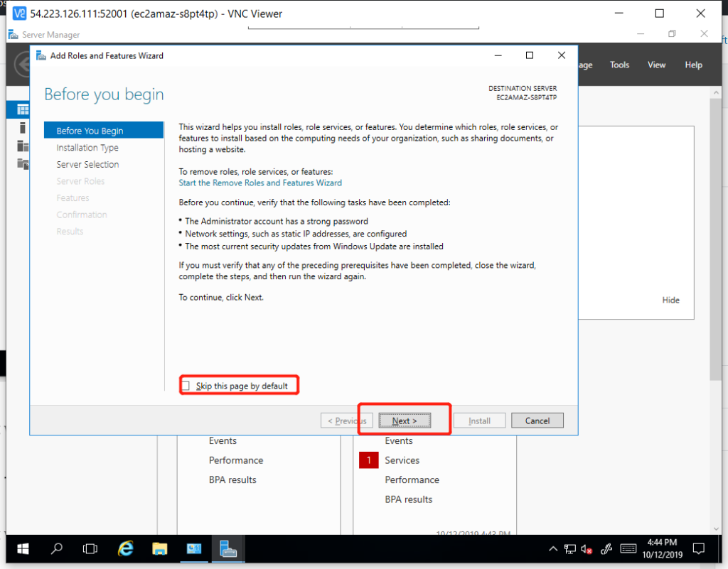Open taskbar search magnifier icon
Image resolution: width=728 pixels, height=569 pixels.
click(x=56, y=548)
